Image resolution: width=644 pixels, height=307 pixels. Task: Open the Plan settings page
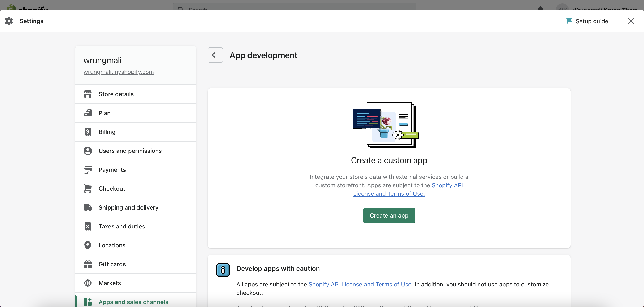point(136,113)
